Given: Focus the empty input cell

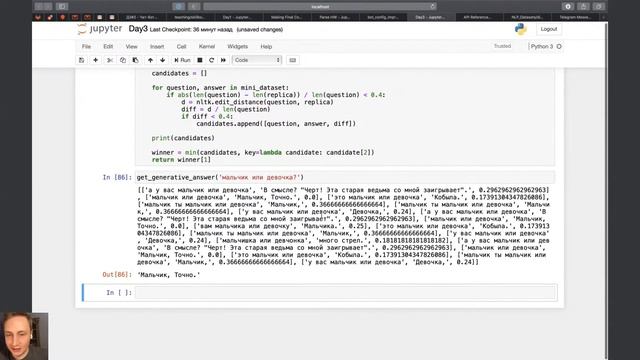Looking at the screenshot, I should point(345,292).
